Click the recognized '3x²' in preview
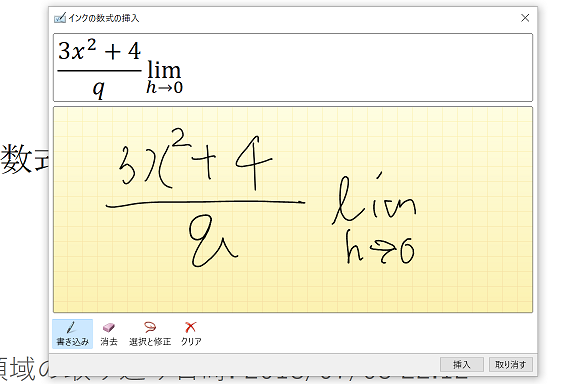This screenshot has width=576, height=384. pos(77,50)
